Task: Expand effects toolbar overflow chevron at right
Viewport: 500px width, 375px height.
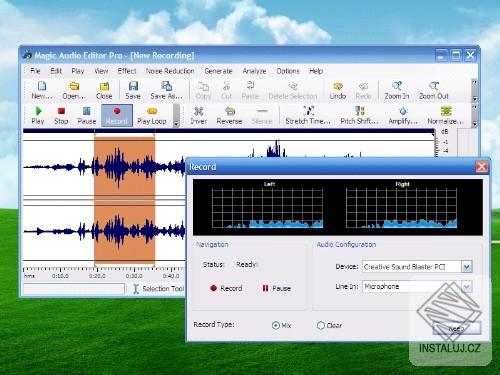Action: [475, 115]
